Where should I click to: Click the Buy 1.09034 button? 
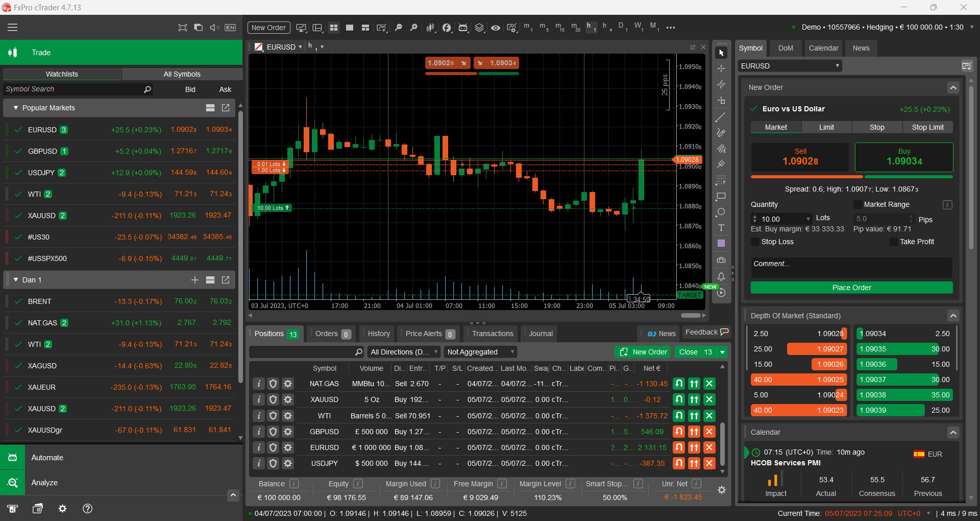tap(904, 157)
